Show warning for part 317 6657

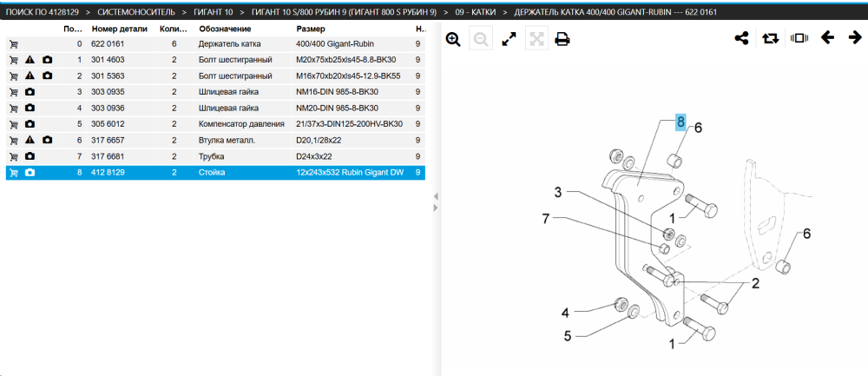[30, 140]
